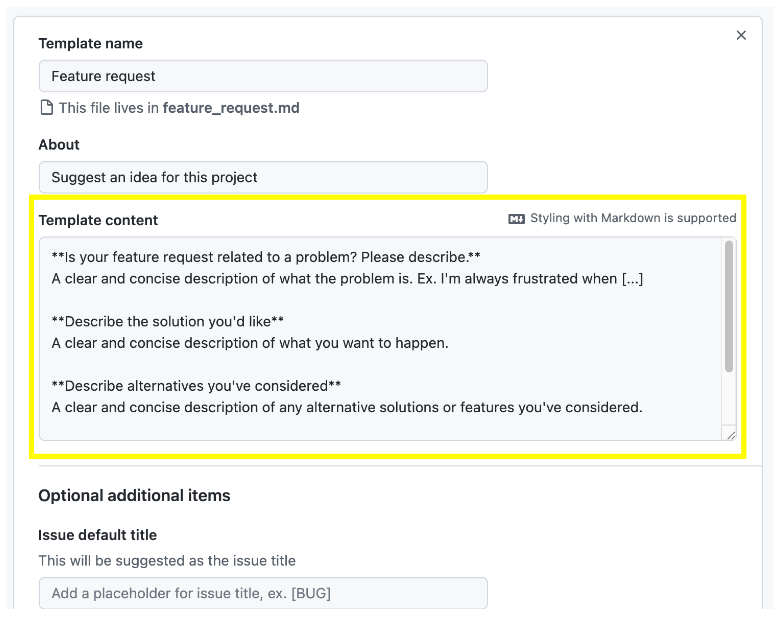Viewport: 781px width, 622px height.
Task: Click the scrollbar track below the thumb
Action: tap(729, 398)
